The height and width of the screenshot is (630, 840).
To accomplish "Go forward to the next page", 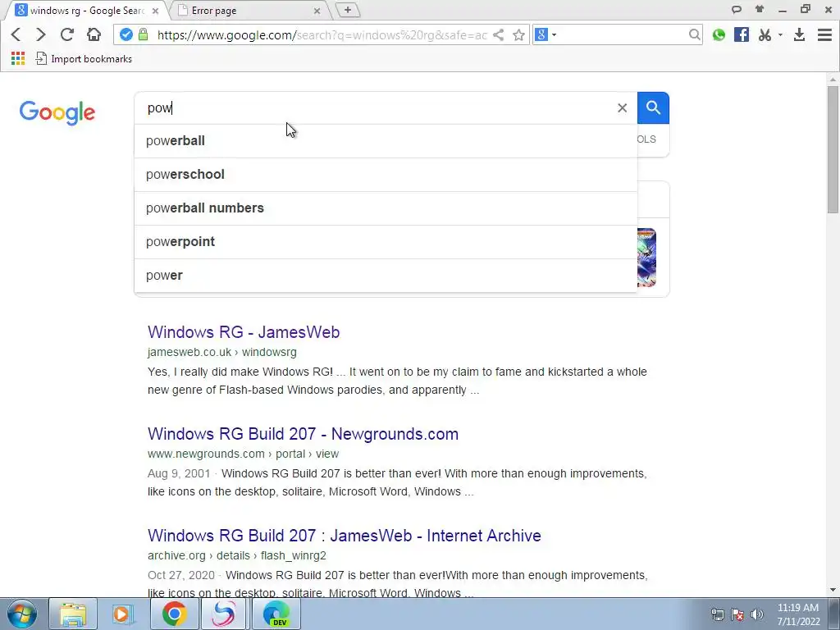I will 41,34.
